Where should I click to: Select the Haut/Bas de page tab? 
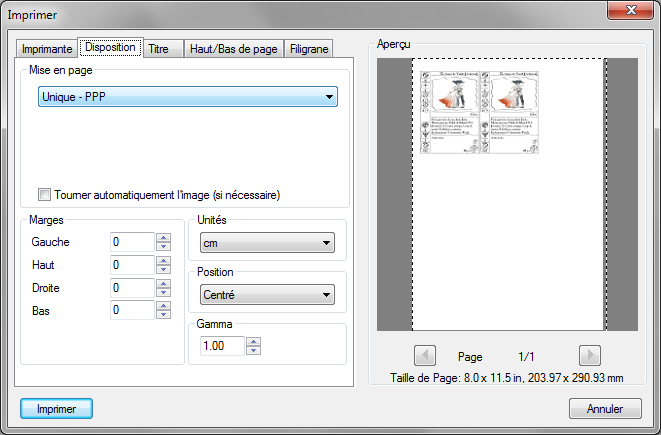[234, 48]
